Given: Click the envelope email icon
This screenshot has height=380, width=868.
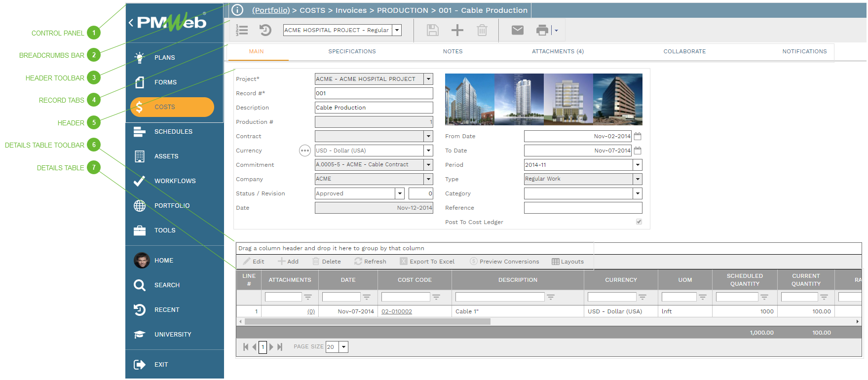Looking at the screenshot, I should point(517,31).
